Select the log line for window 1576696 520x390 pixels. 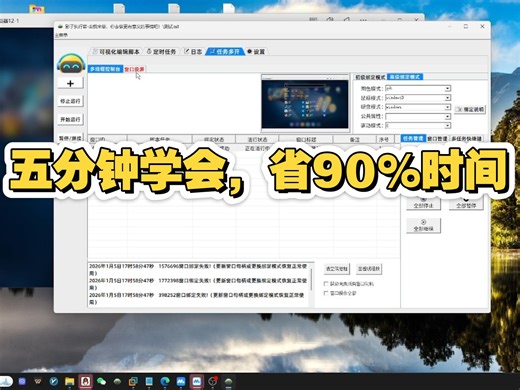pos(198,270)
